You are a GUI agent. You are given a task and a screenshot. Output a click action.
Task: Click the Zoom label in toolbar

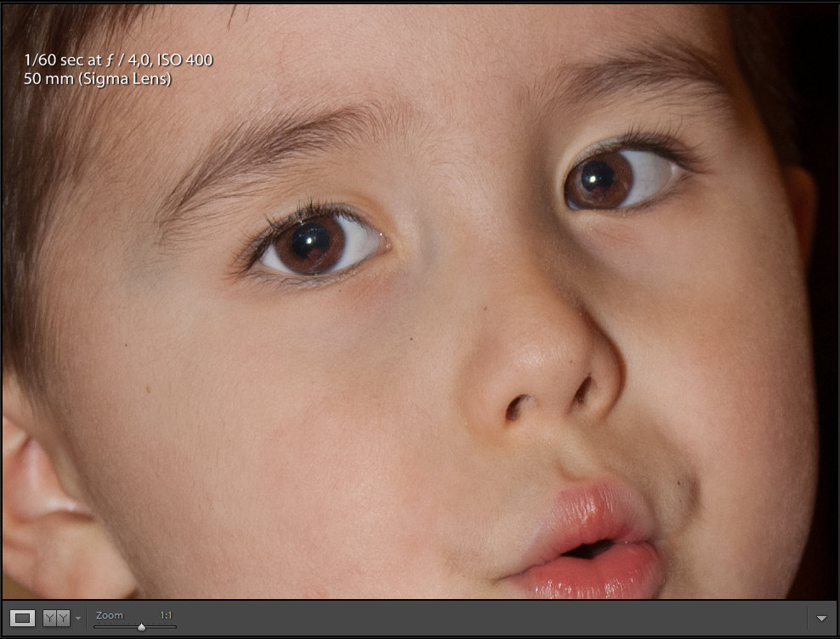(x=110, y=615)
